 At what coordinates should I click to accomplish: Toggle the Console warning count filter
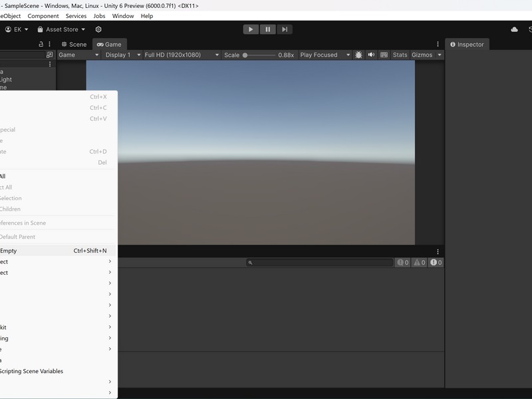coord(419,263)
